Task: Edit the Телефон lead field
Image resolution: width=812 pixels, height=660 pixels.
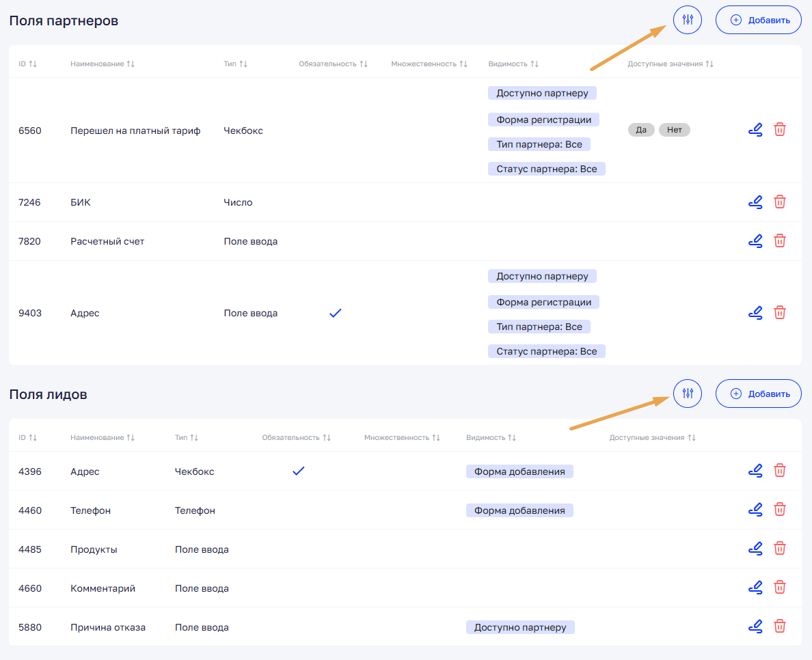Action: tap(755, 510)
